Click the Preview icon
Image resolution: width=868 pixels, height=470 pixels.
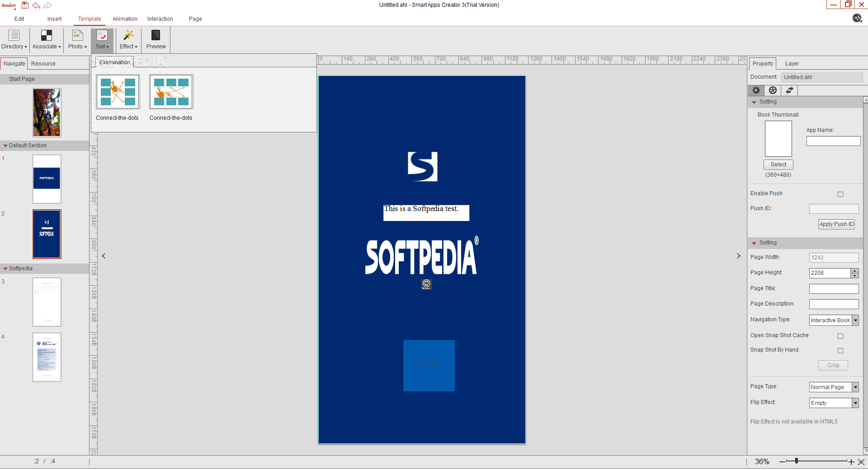[x=156, y=40]
